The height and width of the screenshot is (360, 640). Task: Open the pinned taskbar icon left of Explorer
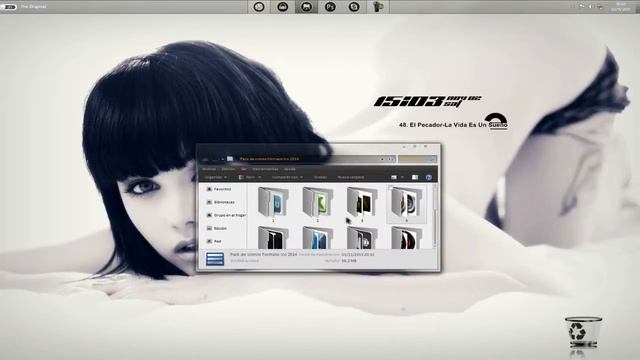[x=282, y=7]
